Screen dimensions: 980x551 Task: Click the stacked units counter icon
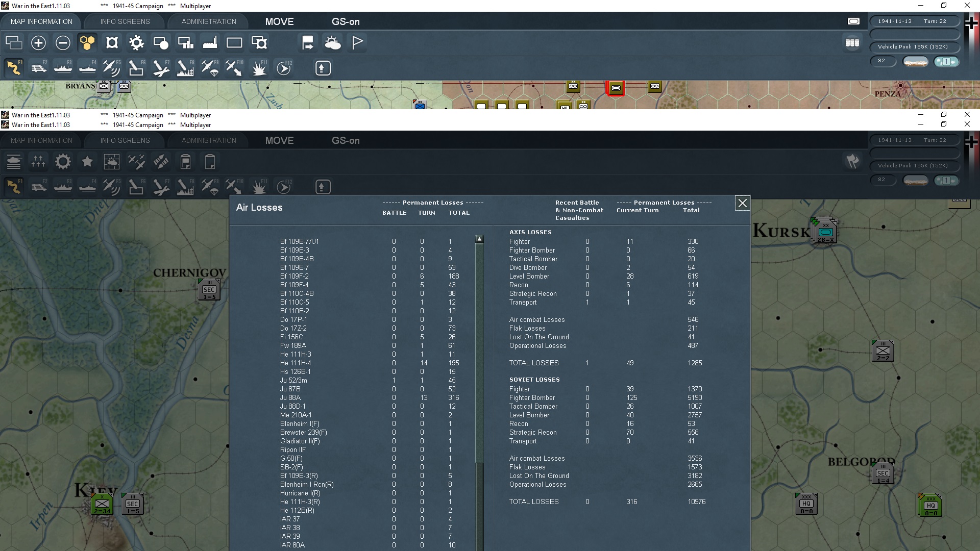852,43
